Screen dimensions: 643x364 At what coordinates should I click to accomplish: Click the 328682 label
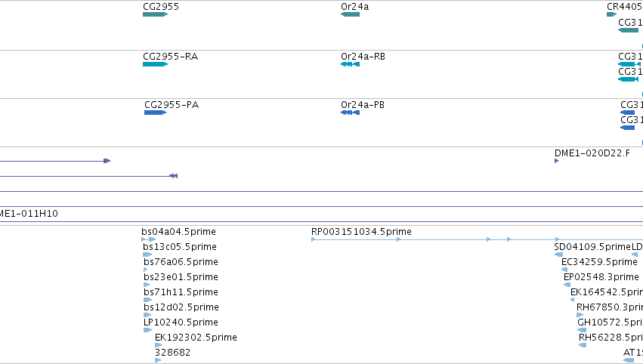(x=172, y=353)
